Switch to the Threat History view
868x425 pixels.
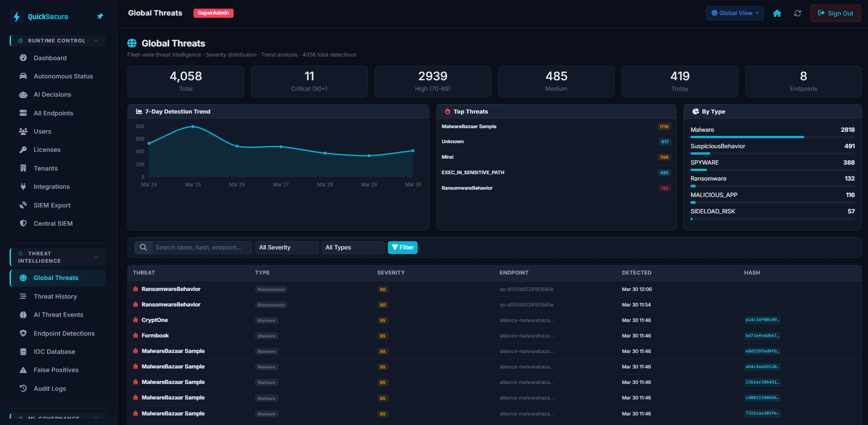[55, 296]
